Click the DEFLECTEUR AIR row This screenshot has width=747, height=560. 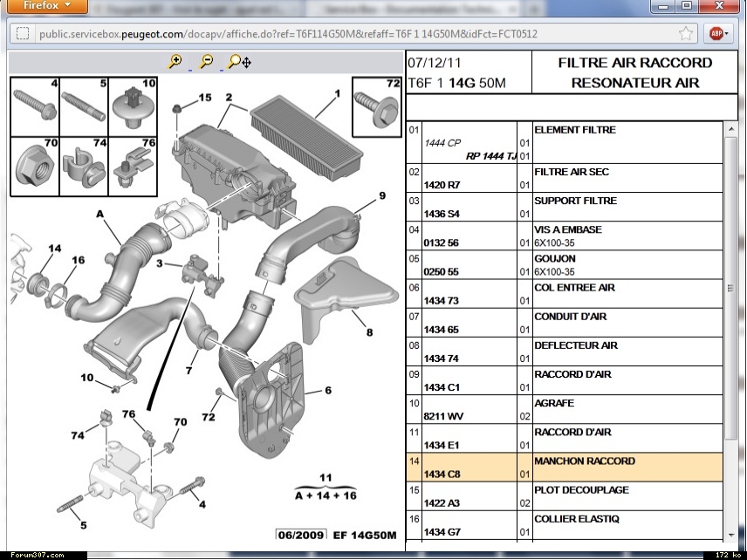point(565,352)
